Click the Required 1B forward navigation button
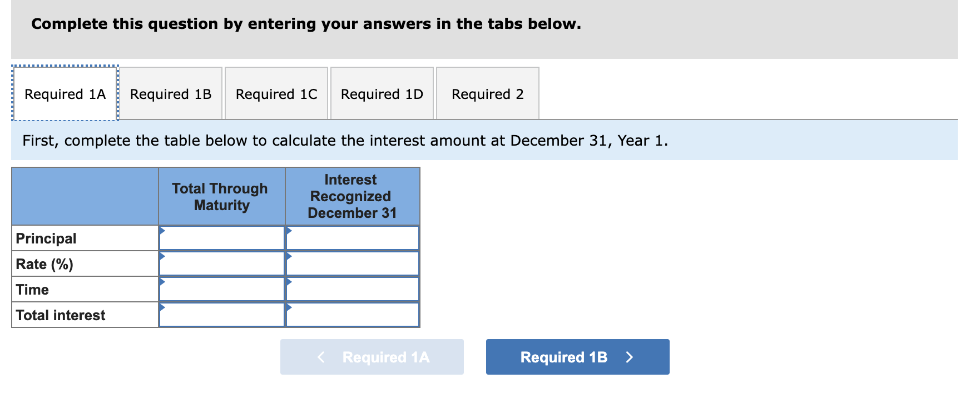Viewport: 980px width, 408px height. coord(577,357)
